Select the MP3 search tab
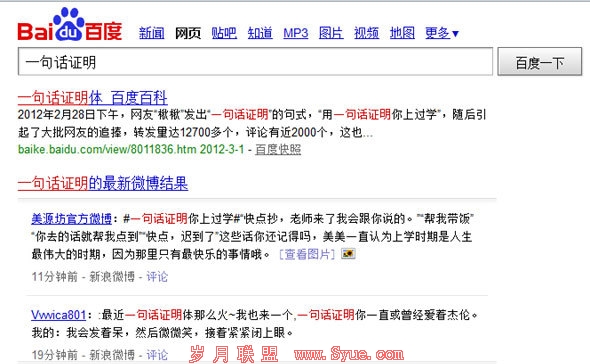Screen dimensions: 590x364 click(x=296, y=33)
